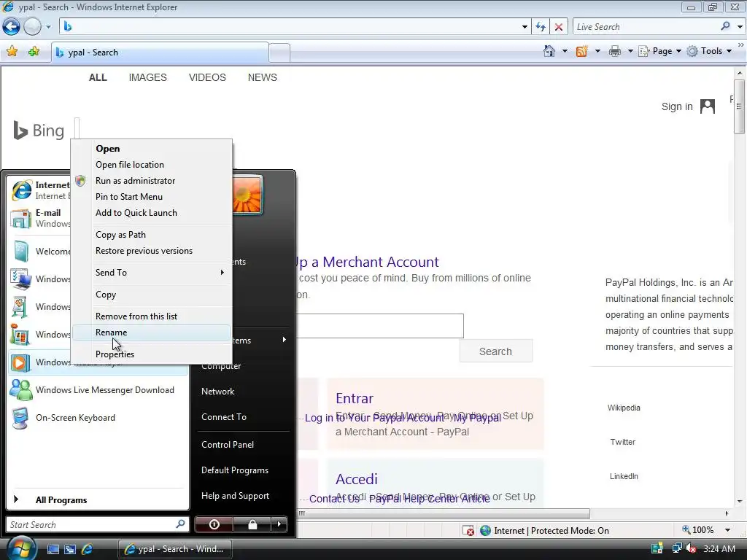Switch to Bing VIDEOS tab
The image size is (747, 560).
pyautogui.click(x=207, y=77)
